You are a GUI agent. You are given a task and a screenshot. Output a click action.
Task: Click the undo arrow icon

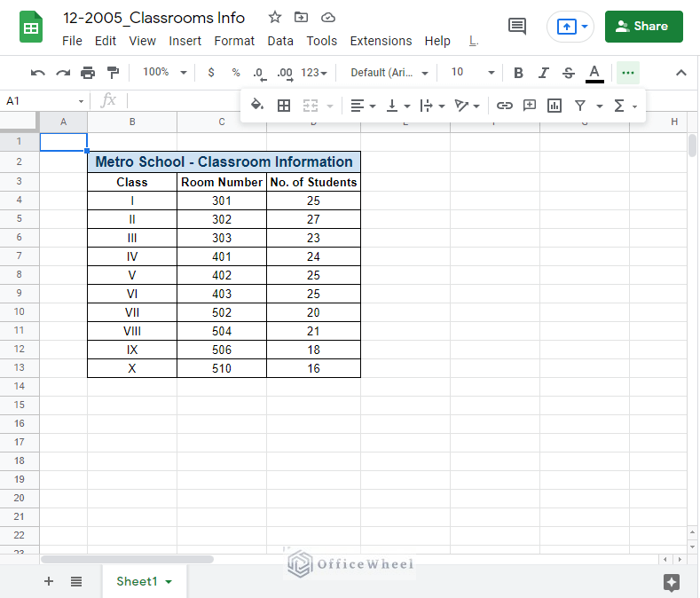pyautogui.click(x=37, y=73)
